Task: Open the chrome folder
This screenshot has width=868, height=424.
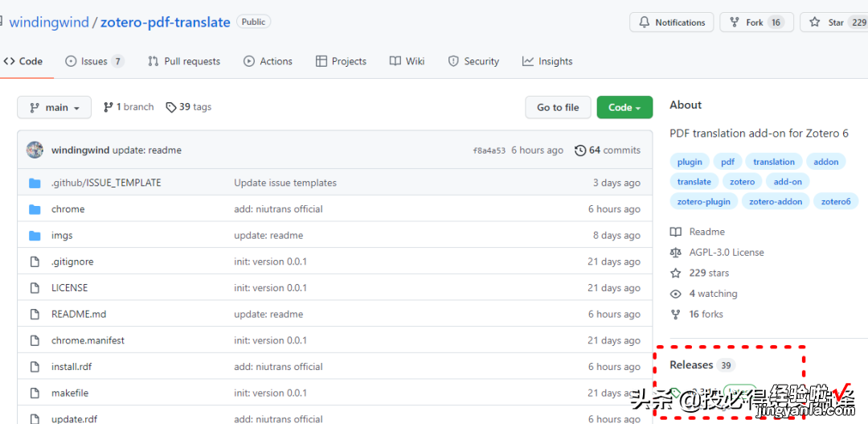Action: point(68,209)
